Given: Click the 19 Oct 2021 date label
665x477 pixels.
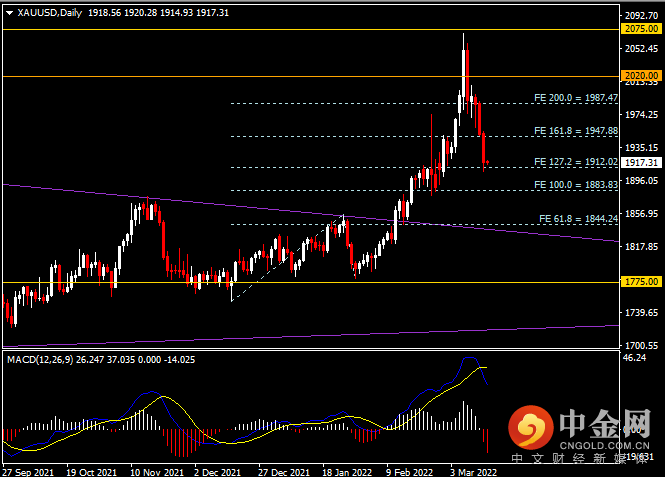Looking at the screenshot, I should click(91, 472).
